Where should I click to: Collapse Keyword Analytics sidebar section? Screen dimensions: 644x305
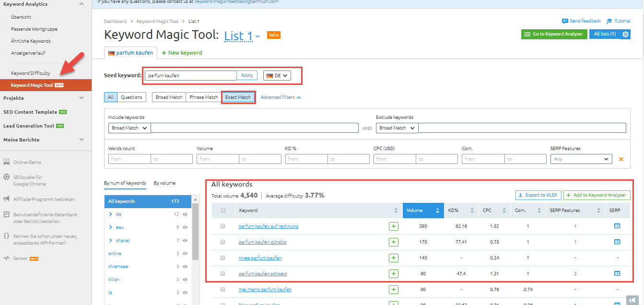tap(82, 4)
